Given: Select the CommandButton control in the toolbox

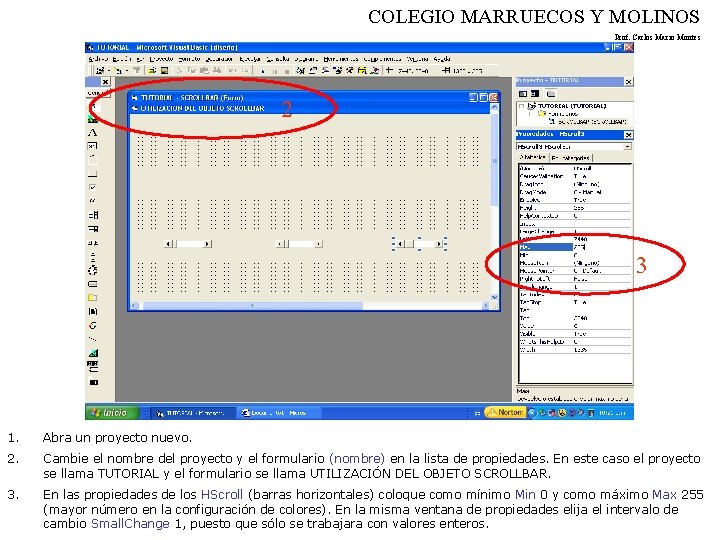Looking at the screenshot, I should (x=93, y=174).
